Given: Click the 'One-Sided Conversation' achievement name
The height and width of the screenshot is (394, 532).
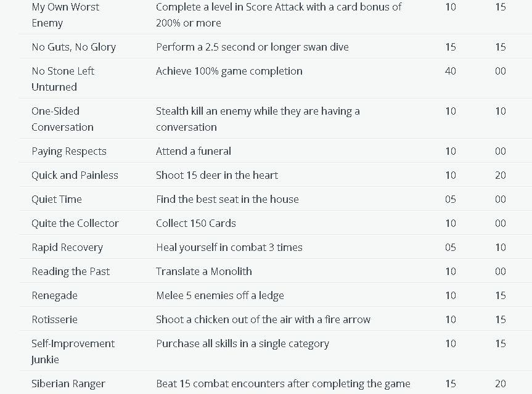Looking at the screenshot, I should pos(62,119).
